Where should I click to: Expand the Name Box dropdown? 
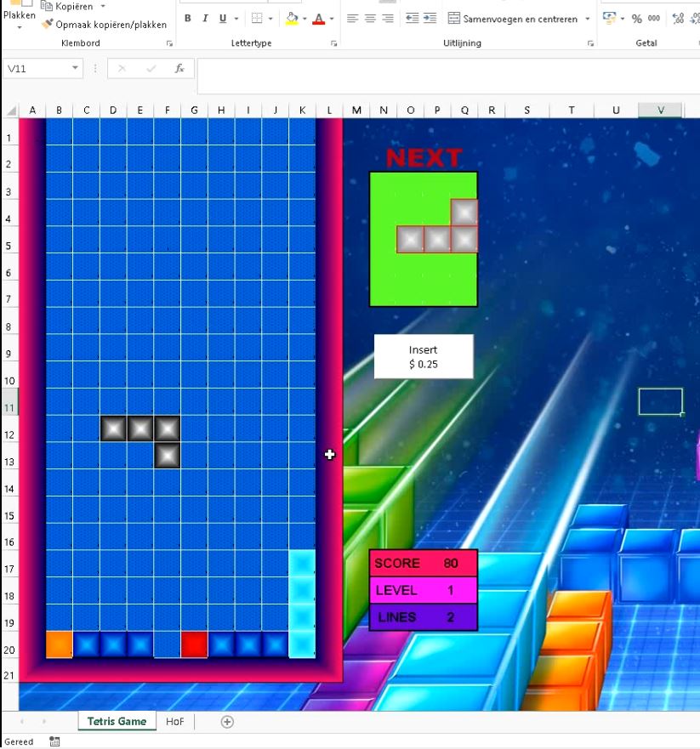(x=76, y=68)
